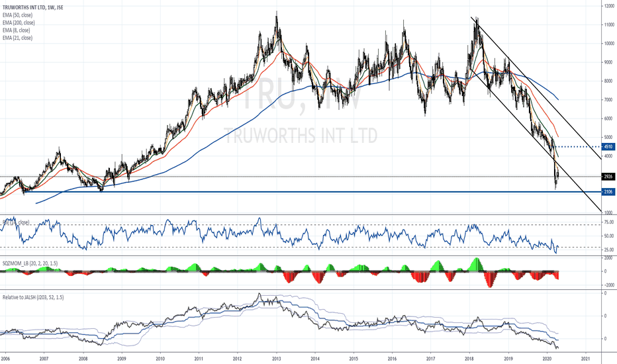Image resolution: width=617 pixels, height=364 pixels.
Task: Click the 75.00 RSI axis label
Action: click(x=609, y=222)
